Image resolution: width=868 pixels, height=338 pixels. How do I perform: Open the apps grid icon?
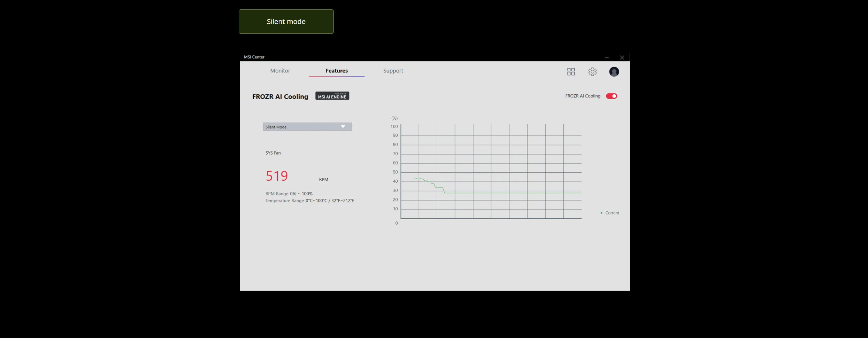point(571,72)
